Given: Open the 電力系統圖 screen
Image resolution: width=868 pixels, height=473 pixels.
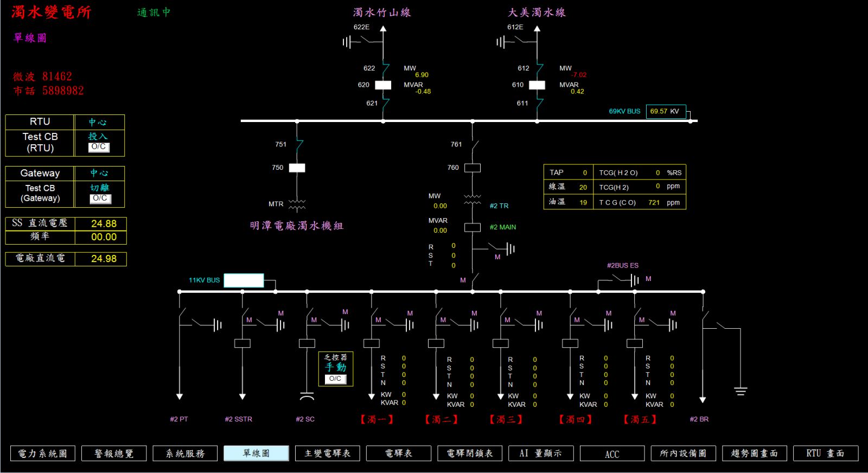Looking at the screenshot, I should (43, 453).
